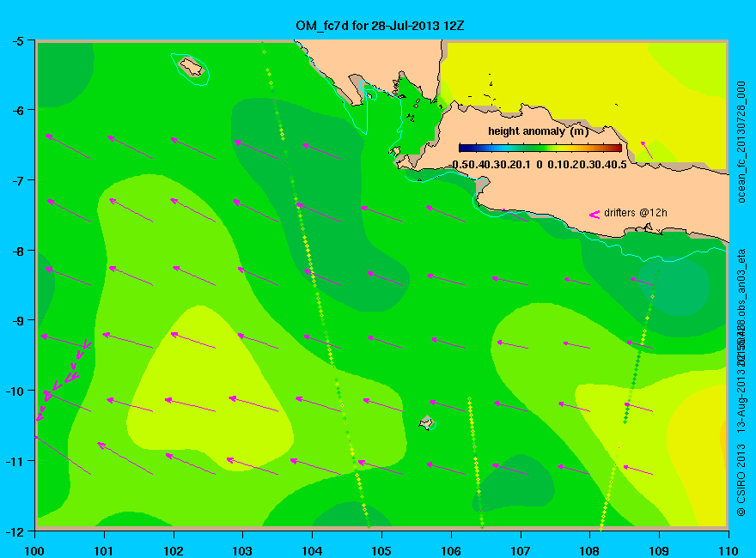Screen dimensions: 756x558
Task: Click the vertical obs_an03_eta text
Action: tap(741, 281)
